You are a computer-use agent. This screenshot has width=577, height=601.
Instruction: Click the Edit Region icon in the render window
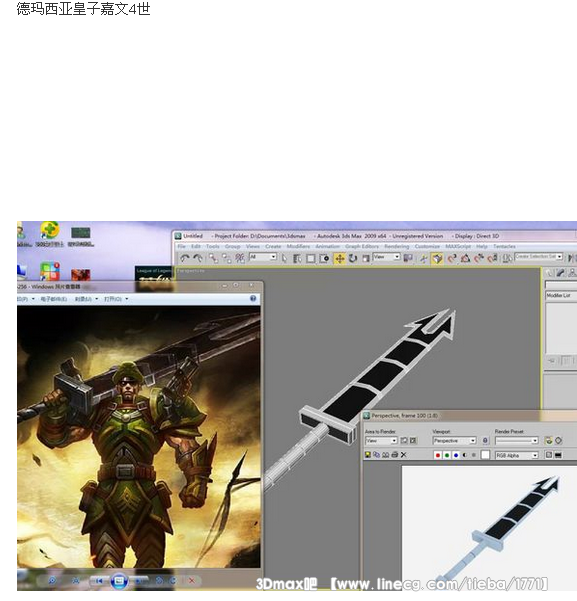(x=404, y=441)
